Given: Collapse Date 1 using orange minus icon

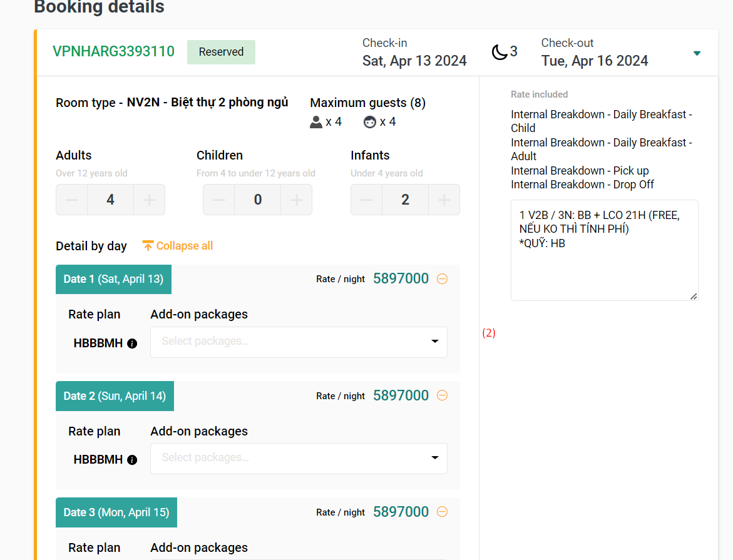Looking at the screenshot, I should click(442, 279).
